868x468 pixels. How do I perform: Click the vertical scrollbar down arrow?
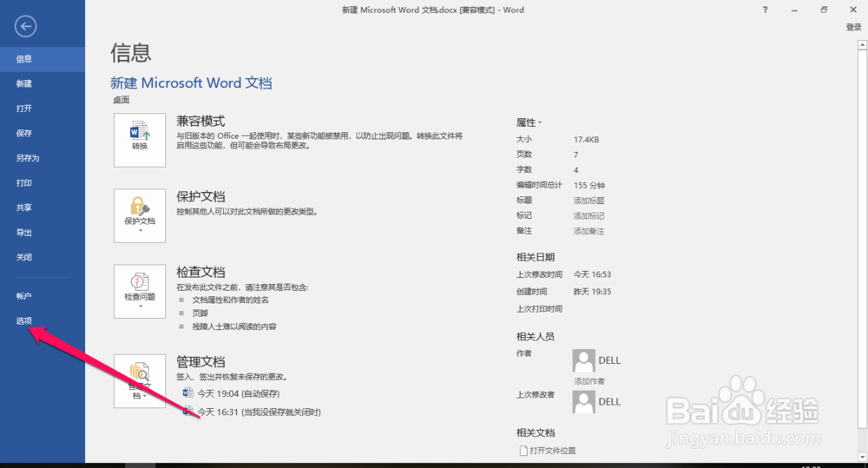coord(862,457)
